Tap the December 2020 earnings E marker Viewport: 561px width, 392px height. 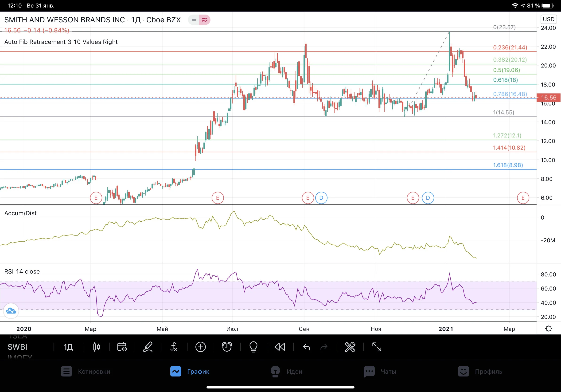pos(413,198)
